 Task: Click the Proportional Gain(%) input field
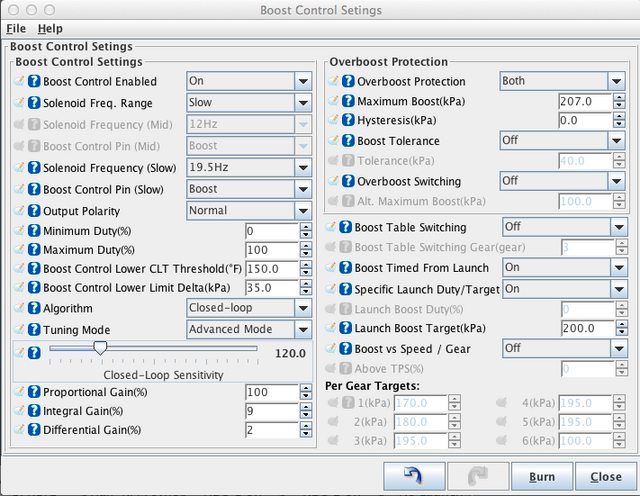point(272,392)
